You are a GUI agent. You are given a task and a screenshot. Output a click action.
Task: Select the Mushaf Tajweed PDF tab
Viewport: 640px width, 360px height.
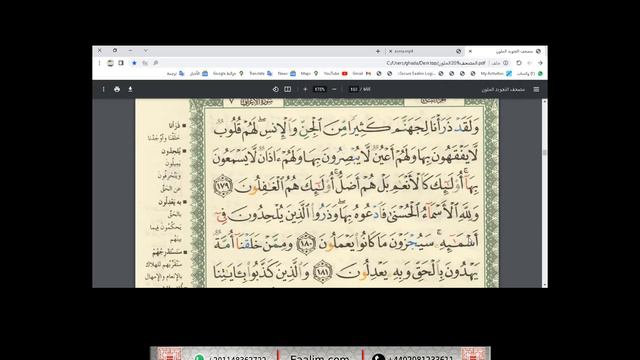coord(506,51)
